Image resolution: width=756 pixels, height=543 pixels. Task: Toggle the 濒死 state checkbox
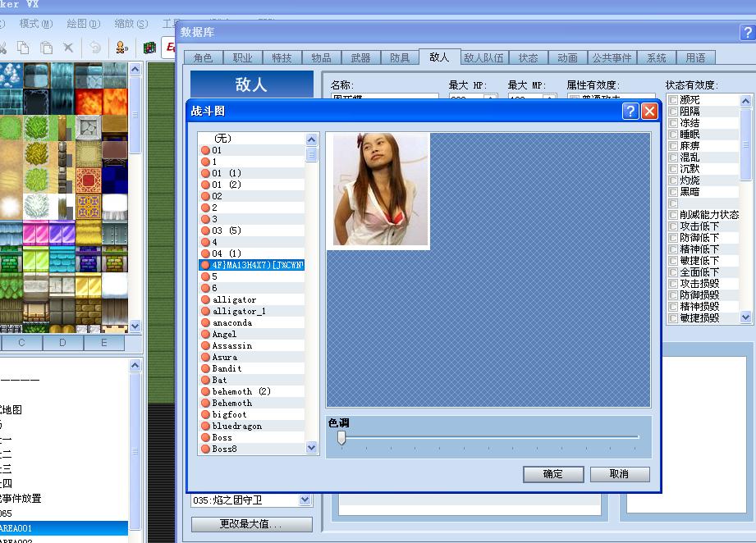[x=673, y=100]
